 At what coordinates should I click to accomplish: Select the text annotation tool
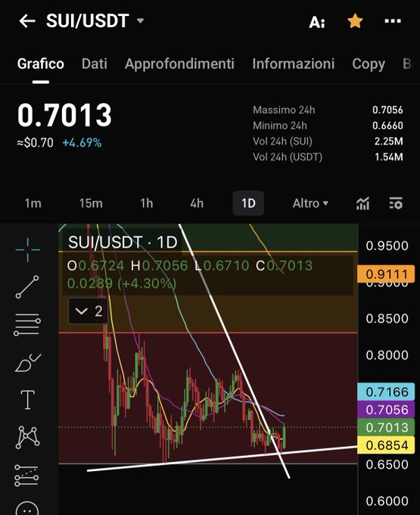tap(27, 400)
